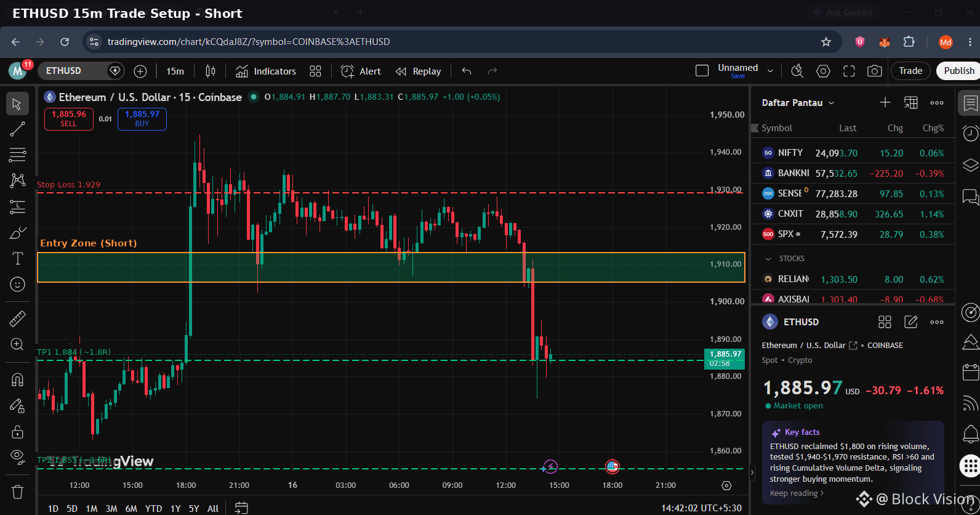Toggle magnet mode for drawings
The image size is (980, 515).
tap(17, 379)
